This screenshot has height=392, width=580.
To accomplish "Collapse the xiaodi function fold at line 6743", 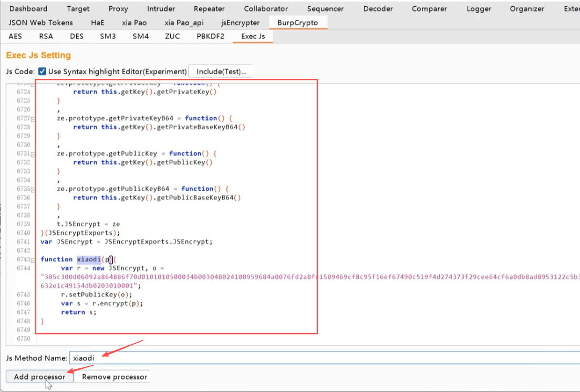I will pyautogui.click(x=33, y=260).
